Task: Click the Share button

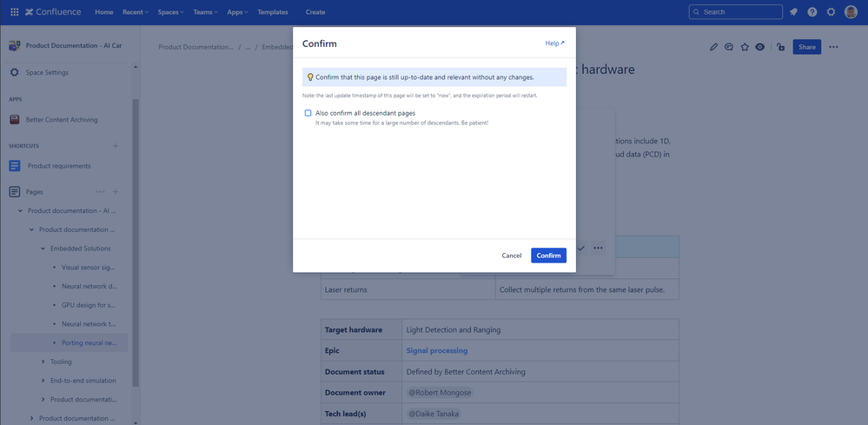Action: click(x=806, y=47)
